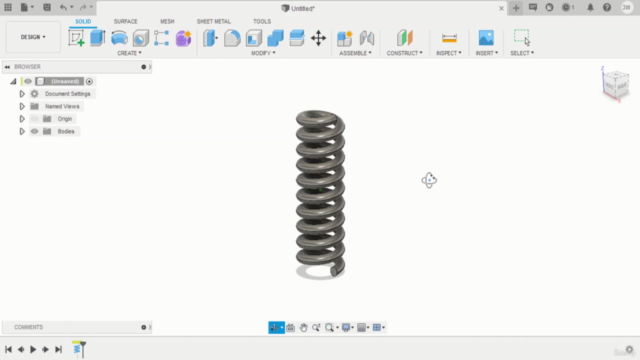Toggle Comments panel pin dot
Image resolution: width=640 pixels, height=360 pixels.
144,327
